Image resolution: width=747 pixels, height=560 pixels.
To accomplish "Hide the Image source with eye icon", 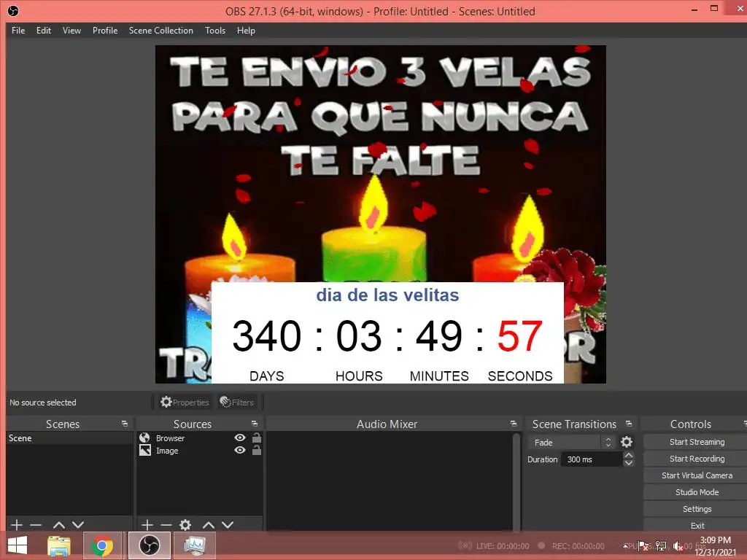I will (240, 450).
